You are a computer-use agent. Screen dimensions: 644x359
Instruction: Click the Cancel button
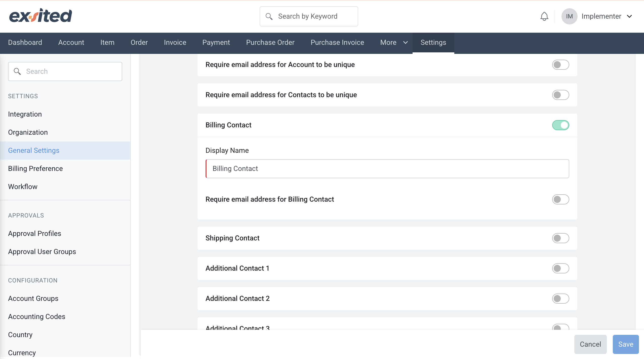click(x=590, y=344)
